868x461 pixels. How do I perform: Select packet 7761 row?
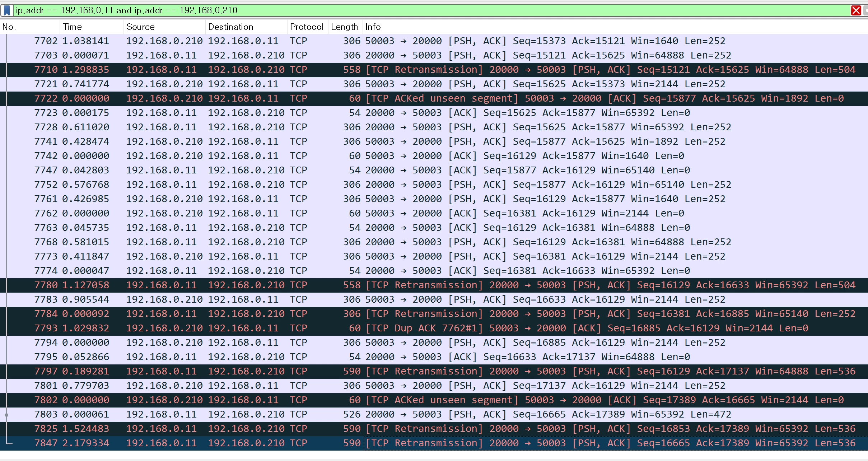pyautogui.click(x=434, y=199)
